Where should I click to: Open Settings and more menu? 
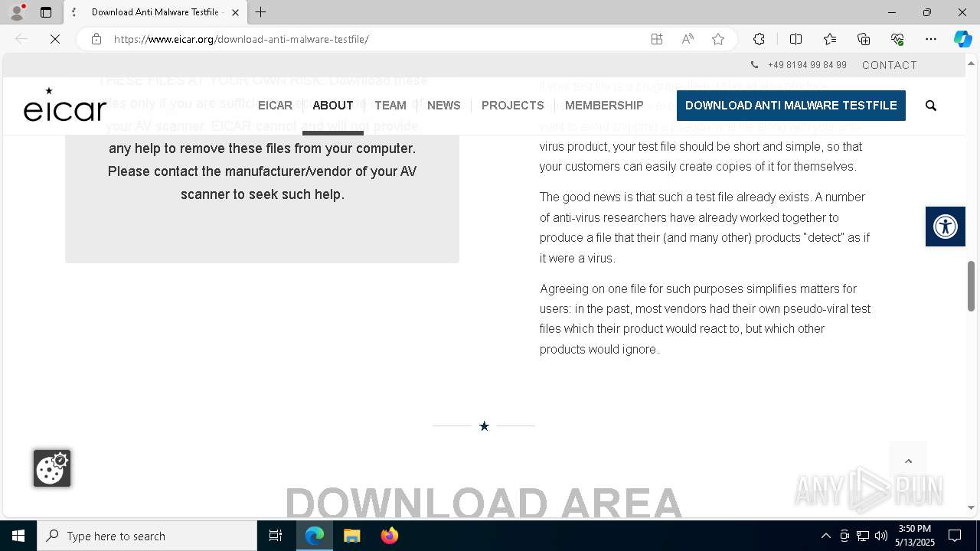pyautogui.click(x=931, y=39)
